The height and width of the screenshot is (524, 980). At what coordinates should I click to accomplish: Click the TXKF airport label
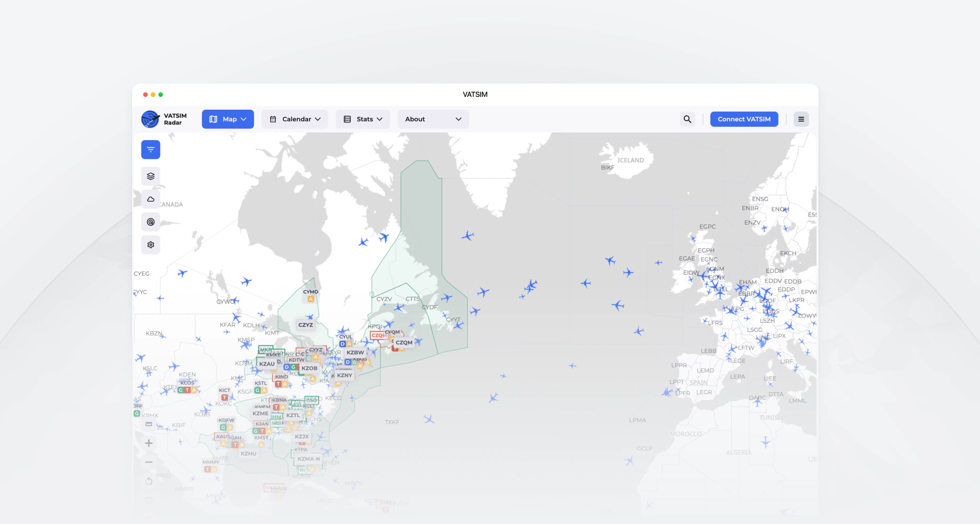(x=392, y=422)
